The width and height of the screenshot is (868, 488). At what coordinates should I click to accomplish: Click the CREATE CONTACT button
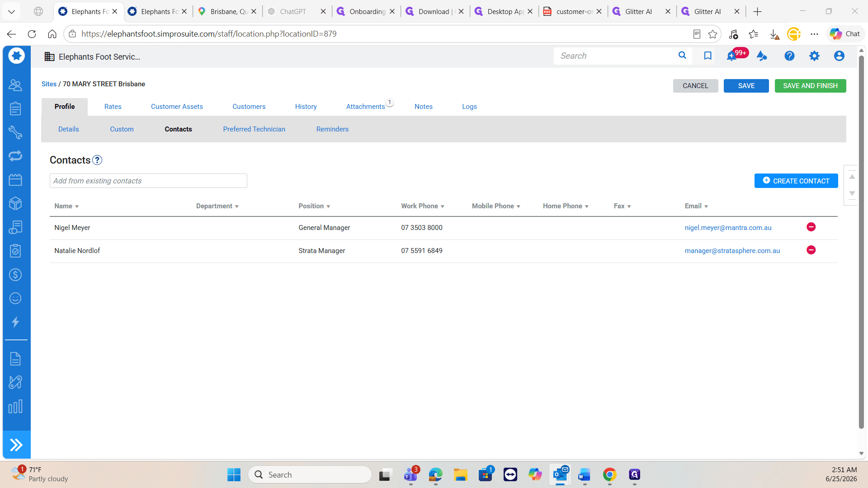(796, 181)
